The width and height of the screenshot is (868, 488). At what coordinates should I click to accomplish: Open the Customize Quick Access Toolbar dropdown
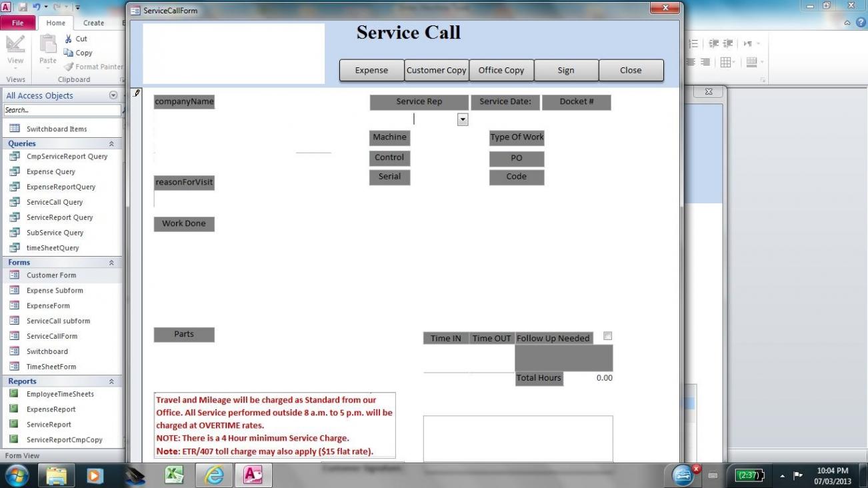(x=77, y=7)
